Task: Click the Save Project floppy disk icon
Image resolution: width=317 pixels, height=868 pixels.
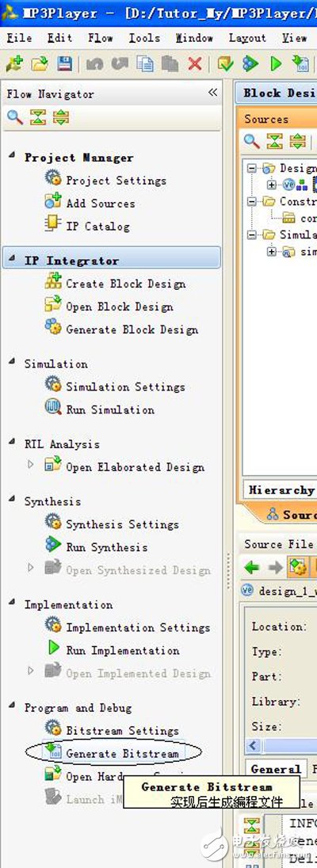Action: (x=65, y=64)
